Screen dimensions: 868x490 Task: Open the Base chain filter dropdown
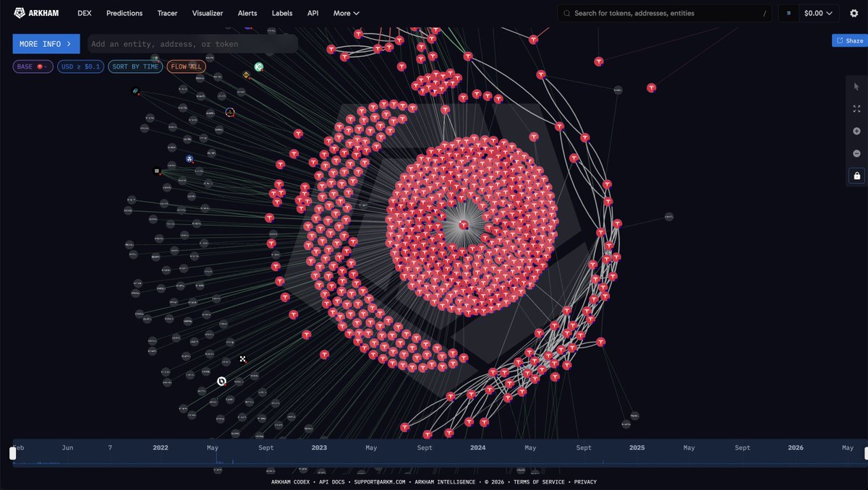33,66
